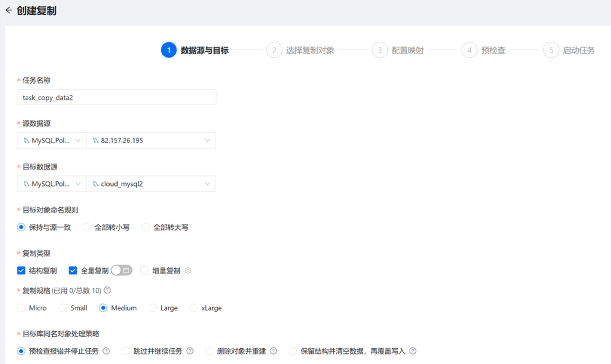Select the 全部转小写 naming option
611x364 pixels.
click(x=87, y=227)
